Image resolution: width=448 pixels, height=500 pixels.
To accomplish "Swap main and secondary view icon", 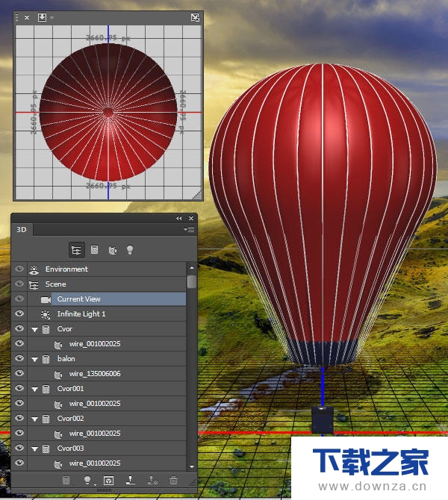I will (x=195, y=17).
